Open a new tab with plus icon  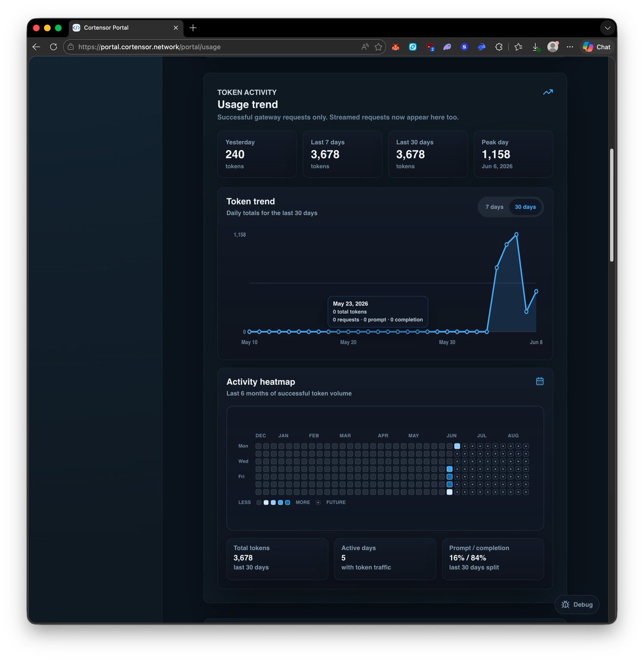pos(193,28)
